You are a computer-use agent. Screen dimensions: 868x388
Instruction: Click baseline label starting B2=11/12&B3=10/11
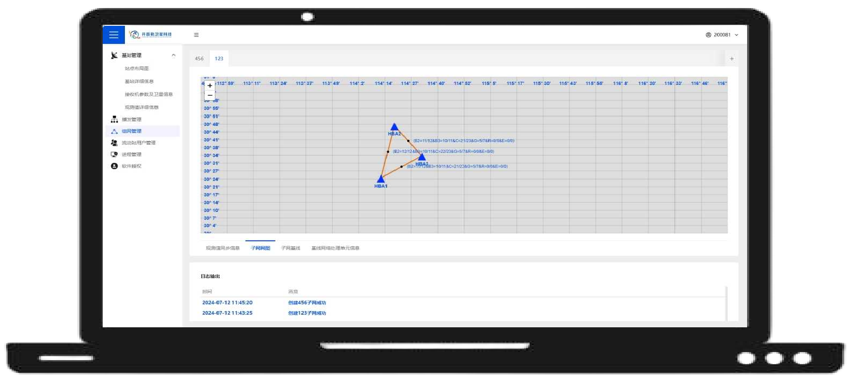click(464, 141)
